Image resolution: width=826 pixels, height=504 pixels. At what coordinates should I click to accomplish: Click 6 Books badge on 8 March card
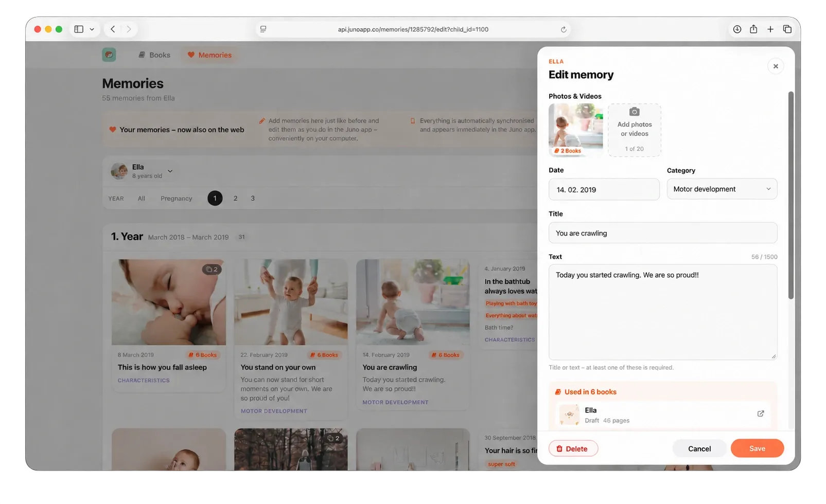point(203,355)
